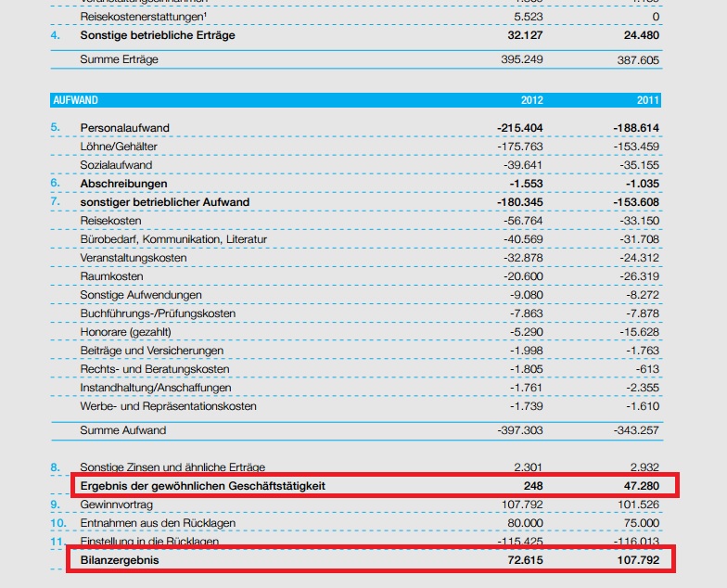Select the value -7.863

click(x=527, y=313)
